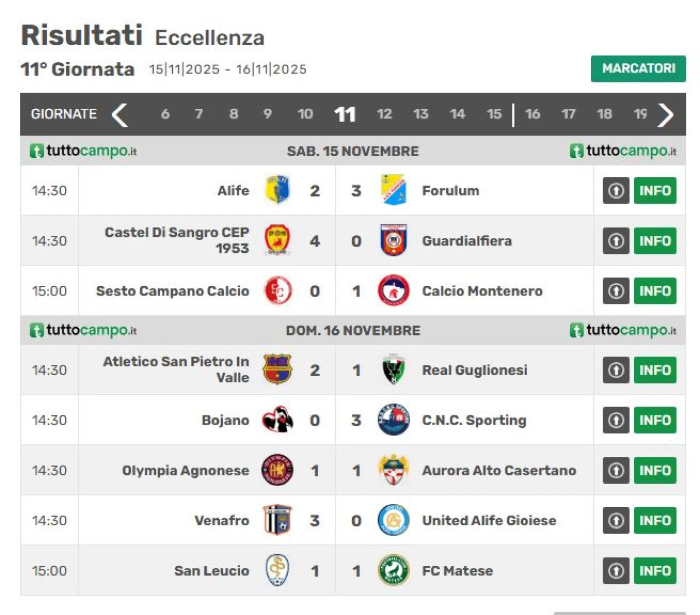This screenshot has height=615, width=700.
Task: Open the MARCATORI button
Action: [x=638, y=69]
